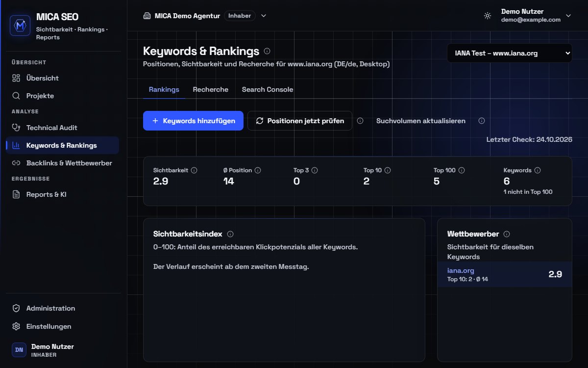Open the IANA Test project selector
The image size is (588, 368).
point(510,53)
